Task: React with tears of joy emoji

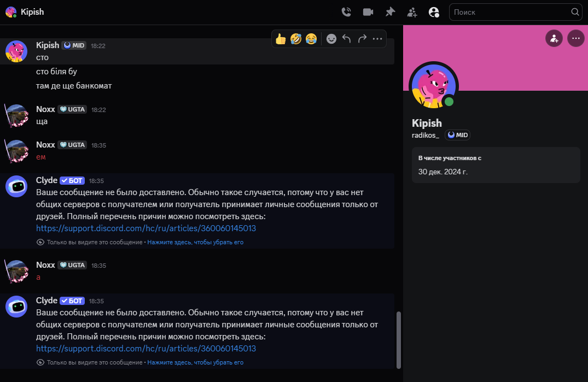Action: (311, 39)
